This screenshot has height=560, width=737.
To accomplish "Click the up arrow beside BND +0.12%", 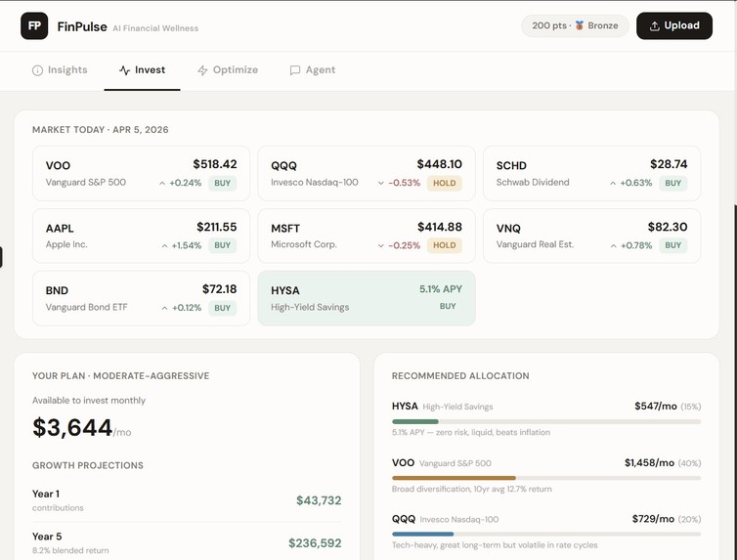I will pyautogui.click(x=164, y=308).
